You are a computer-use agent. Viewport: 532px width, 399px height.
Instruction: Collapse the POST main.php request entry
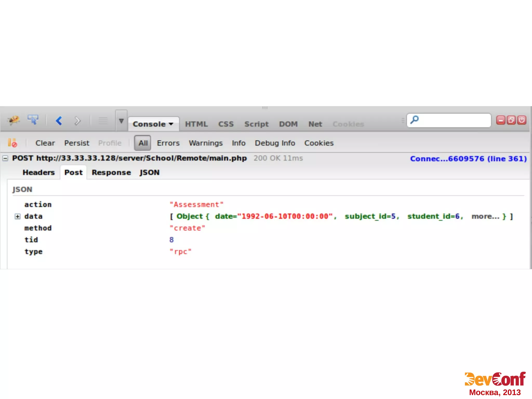[5, 158]
